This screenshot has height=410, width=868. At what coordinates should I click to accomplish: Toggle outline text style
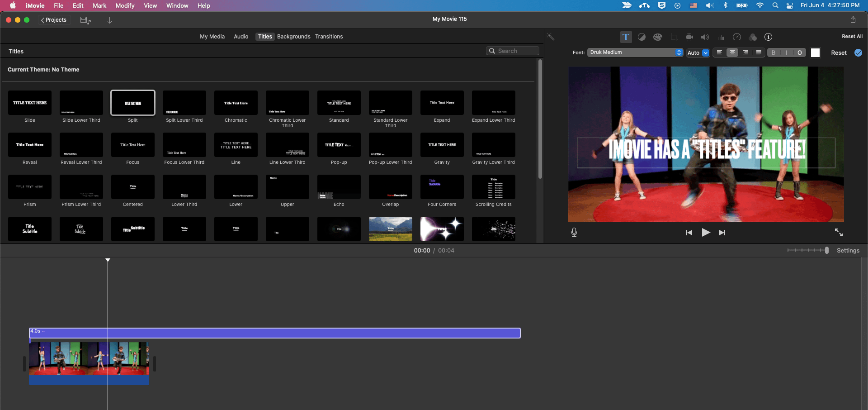click(x=799, y=52)
